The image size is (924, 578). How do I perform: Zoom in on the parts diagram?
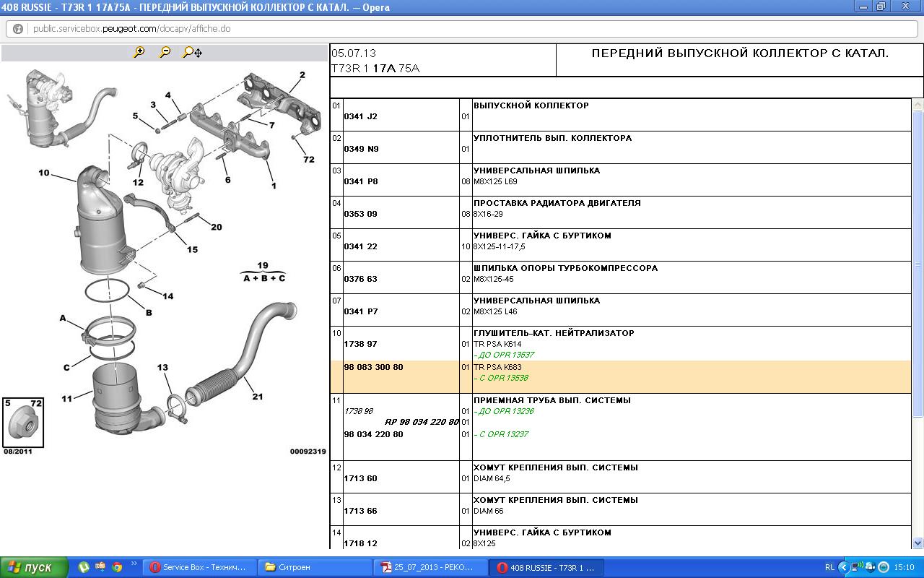click(139, 52)
